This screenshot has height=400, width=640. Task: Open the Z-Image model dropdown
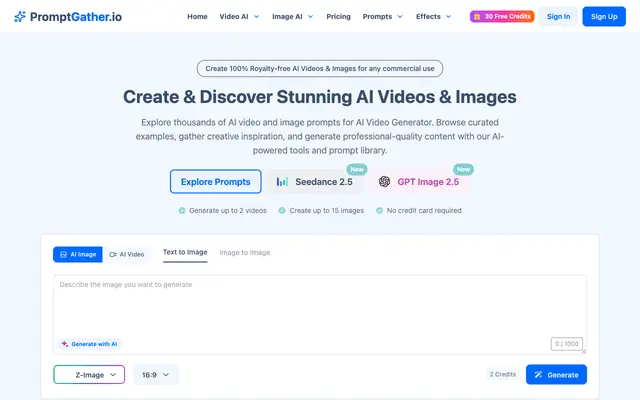(89, 375)
